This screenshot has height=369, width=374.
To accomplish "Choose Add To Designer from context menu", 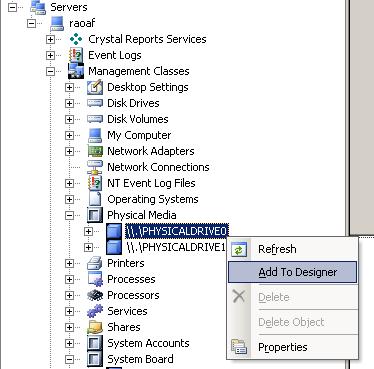I will pos(292,272).
